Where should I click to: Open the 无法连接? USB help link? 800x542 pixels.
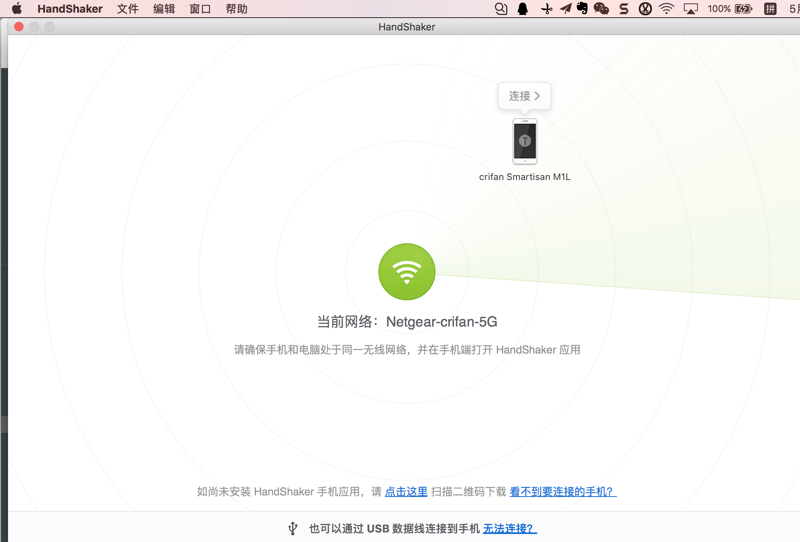510,528
